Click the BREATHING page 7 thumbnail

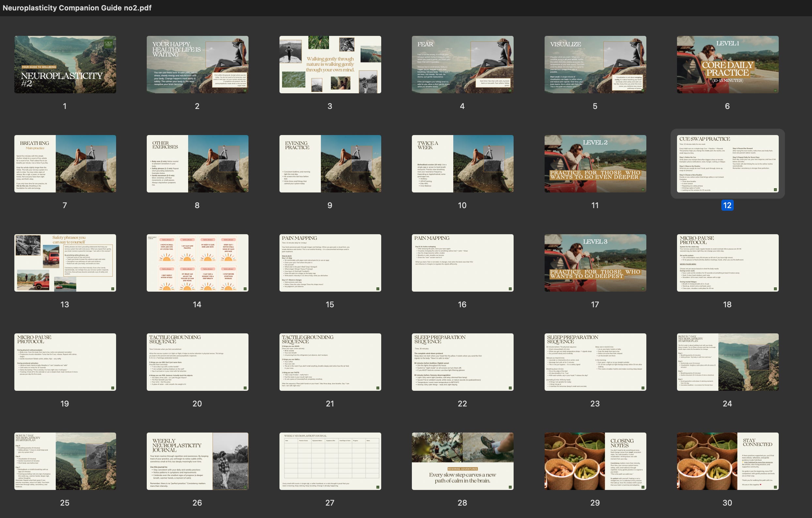pyautogui.click(x=65, y=163)
